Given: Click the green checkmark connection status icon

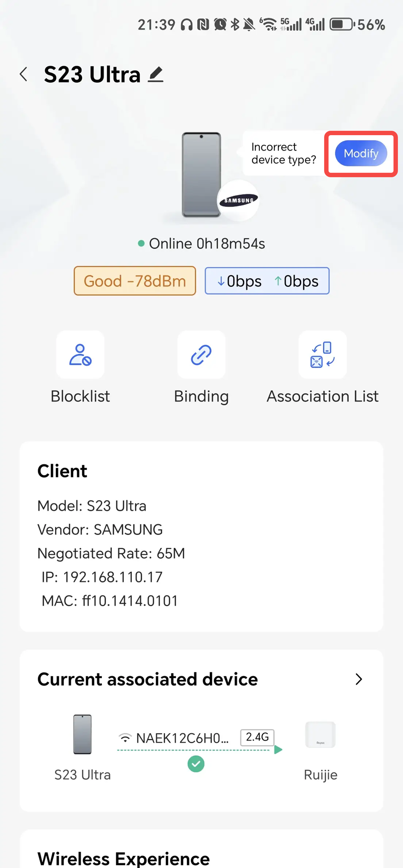Looking at the screenshot, I should coord(196,764).
